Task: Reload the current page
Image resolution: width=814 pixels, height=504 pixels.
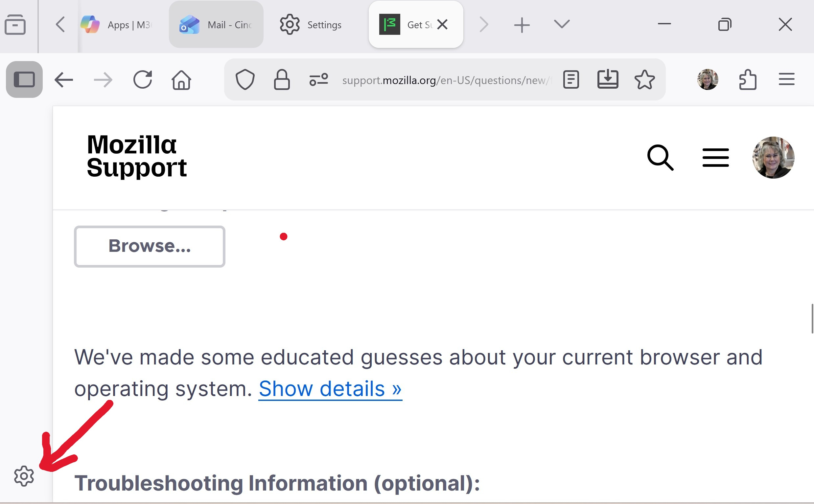Action: click(x=142, y=80)
